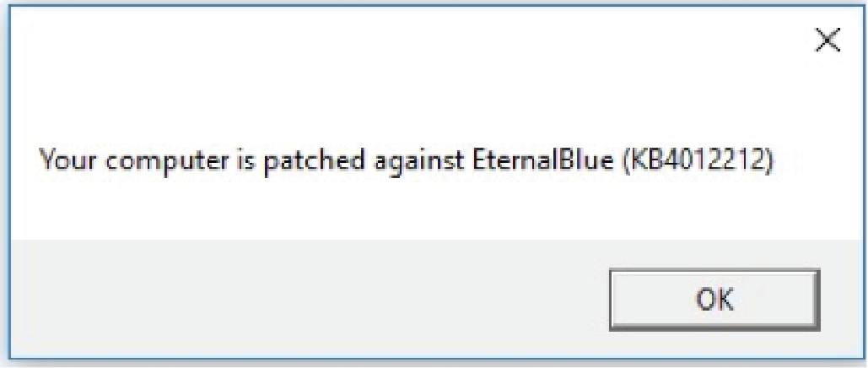Click the OK button
868x368 pixels.
(714, 300)
